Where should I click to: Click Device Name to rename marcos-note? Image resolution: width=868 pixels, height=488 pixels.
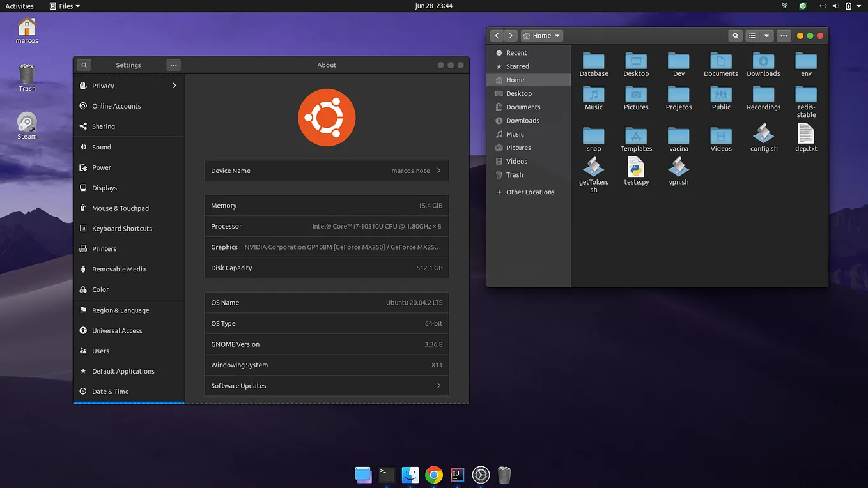point(326,171)
